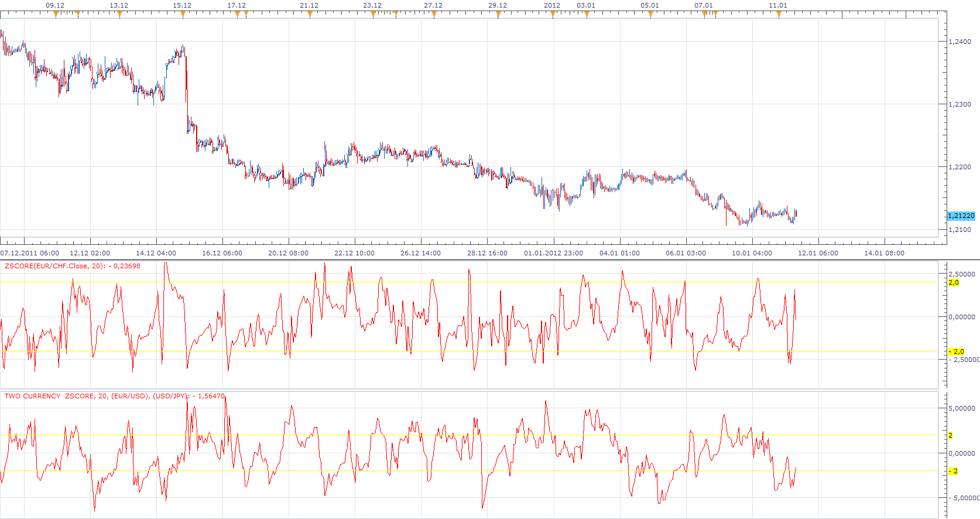
Task: Select the orange marker under 05.01
Action: [650, 14]
